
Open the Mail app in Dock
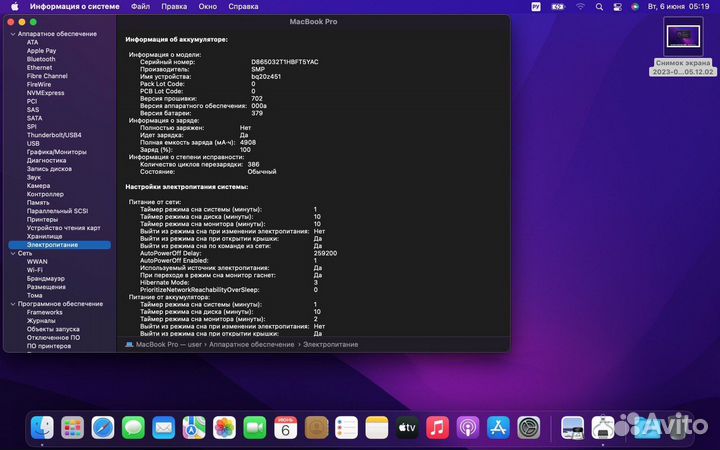point(163,428)
